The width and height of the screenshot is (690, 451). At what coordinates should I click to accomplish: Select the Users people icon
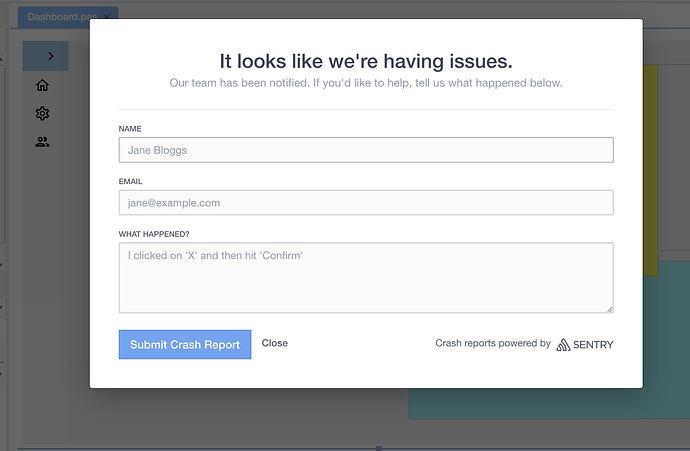[42, 142]
